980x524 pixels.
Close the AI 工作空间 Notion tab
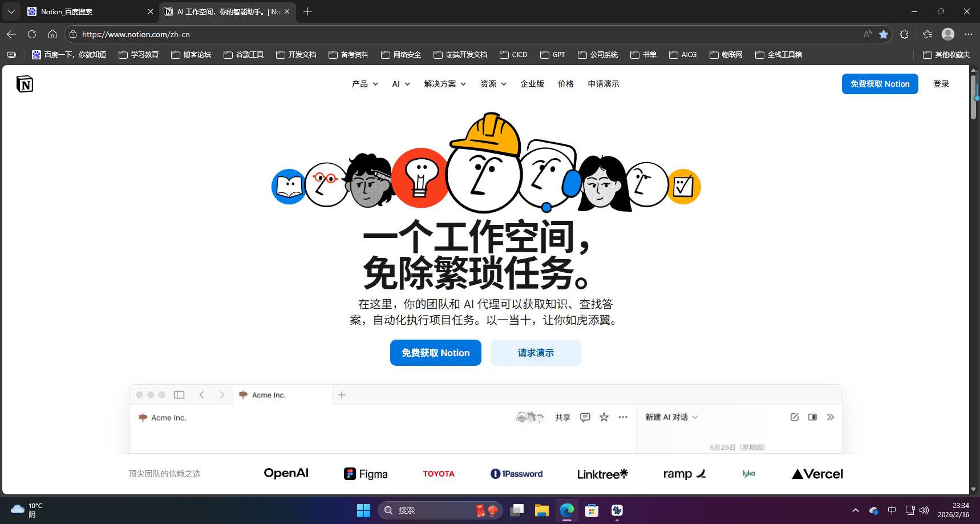[287, 11]
